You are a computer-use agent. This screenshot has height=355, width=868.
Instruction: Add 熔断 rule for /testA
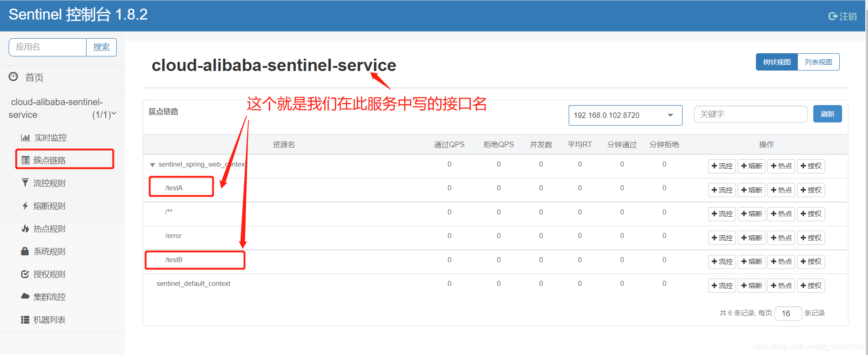coord(751,190)
